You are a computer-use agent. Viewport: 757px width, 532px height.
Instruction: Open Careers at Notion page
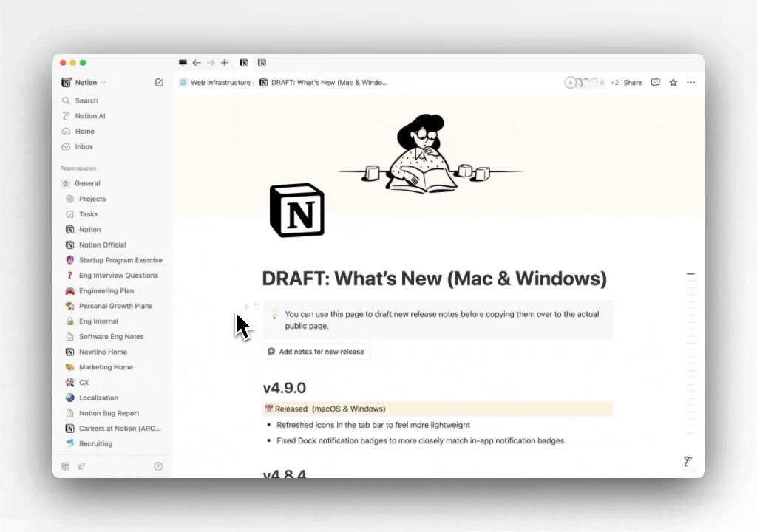coord(120,429)
